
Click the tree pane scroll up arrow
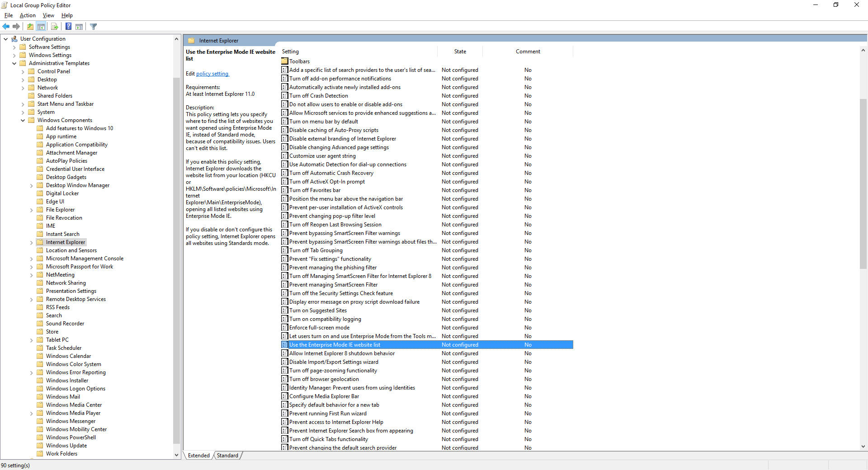[x=177, y=39]
